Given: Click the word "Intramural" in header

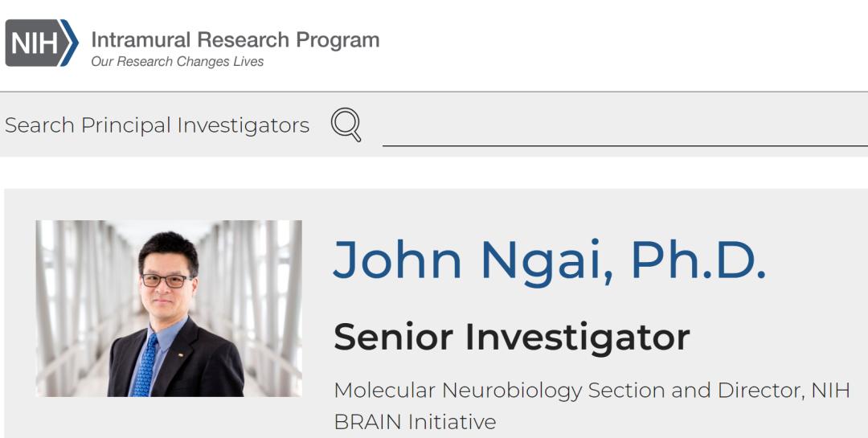Looking at the screenshot, I should coord(142,40).
